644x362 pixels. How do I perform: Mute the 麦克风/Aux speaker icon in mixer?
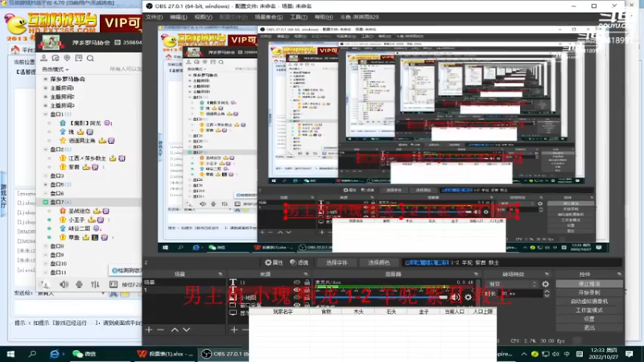click(455, 297)
